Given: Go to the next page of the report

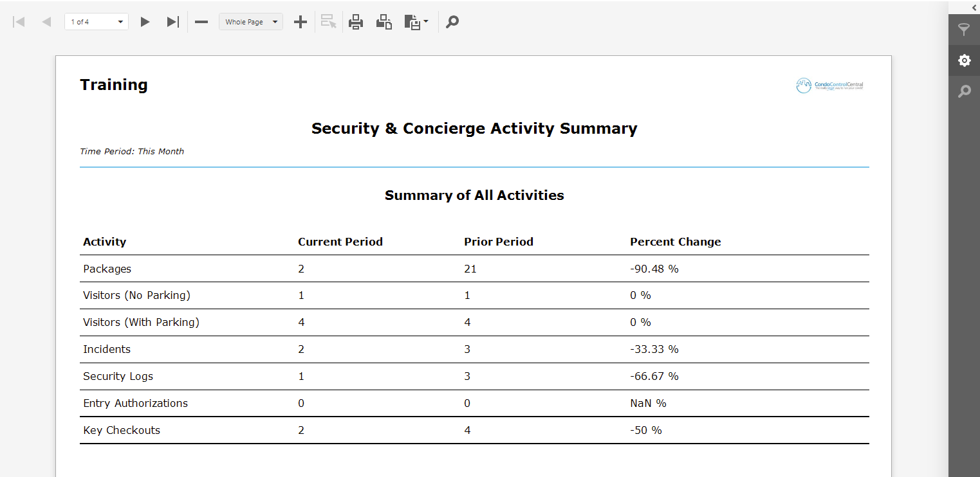Looking at the screenshot, I should pos(145,21).
